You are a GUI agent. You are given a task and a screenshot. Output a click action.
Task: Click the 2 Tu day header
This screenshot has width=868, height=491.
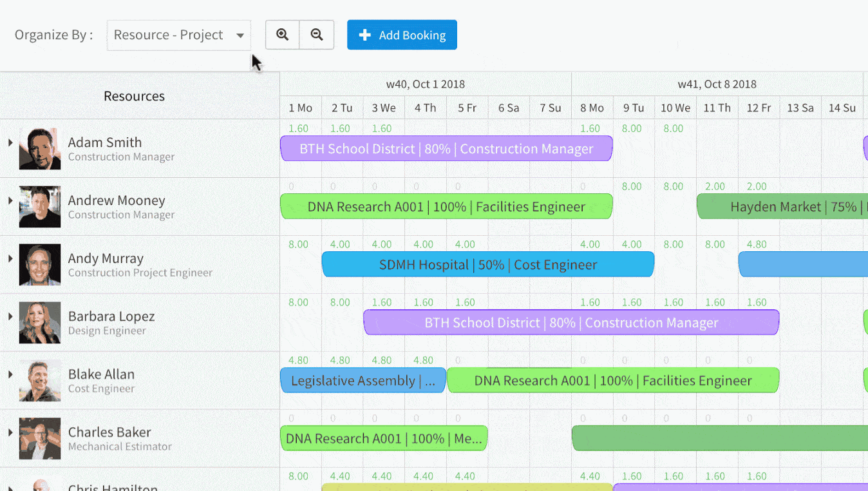click(342, 108)
